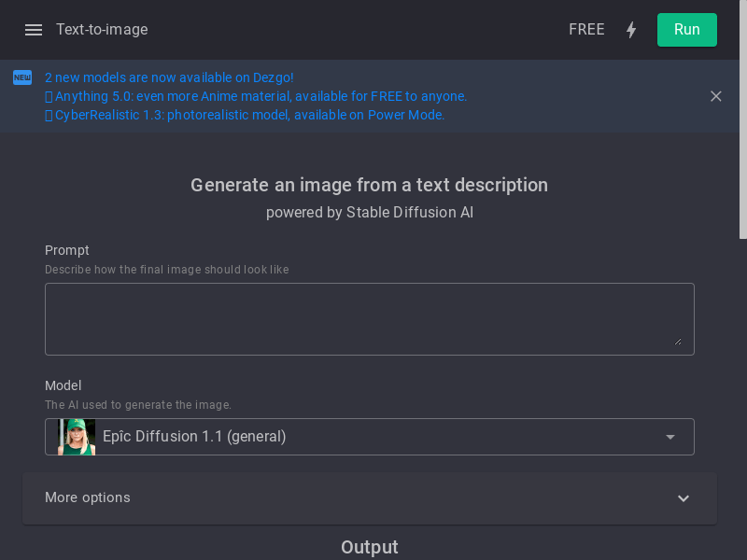747x560 pixels.
Task: Open the CyberRealistic 1.3 announcement link
Action: (x=245, y=115)
